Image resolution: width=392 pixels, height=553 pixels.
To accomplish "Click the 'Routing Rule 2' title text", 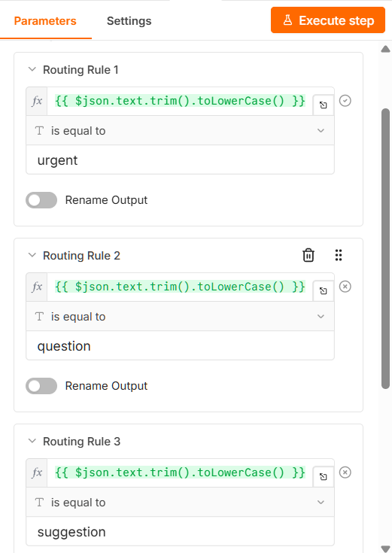I will click(x=81, y=256).
